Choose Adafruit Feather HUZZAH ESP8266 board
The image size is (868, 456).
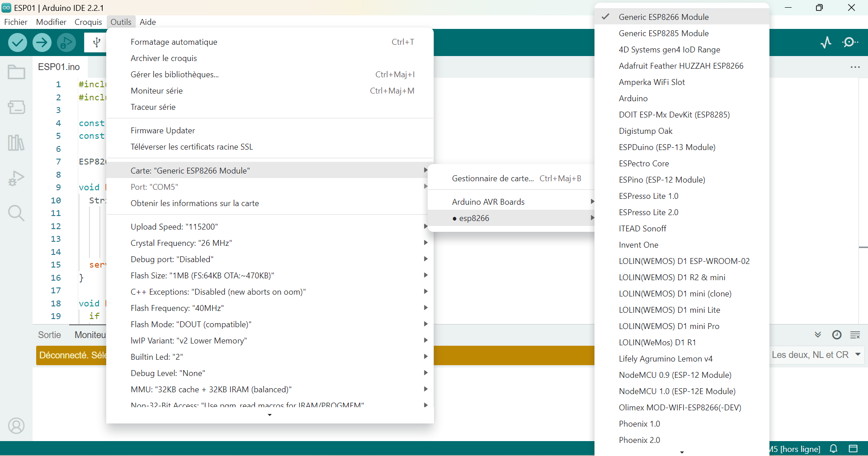[682, 66]
